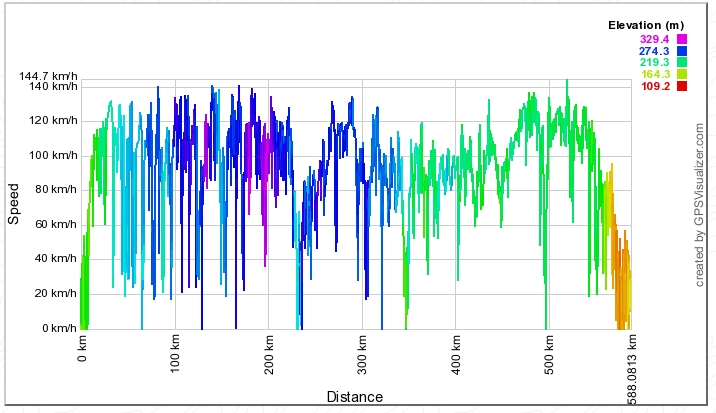Click the Distance axis title
The height and width of the screenshot is (413, 716).
354,397
